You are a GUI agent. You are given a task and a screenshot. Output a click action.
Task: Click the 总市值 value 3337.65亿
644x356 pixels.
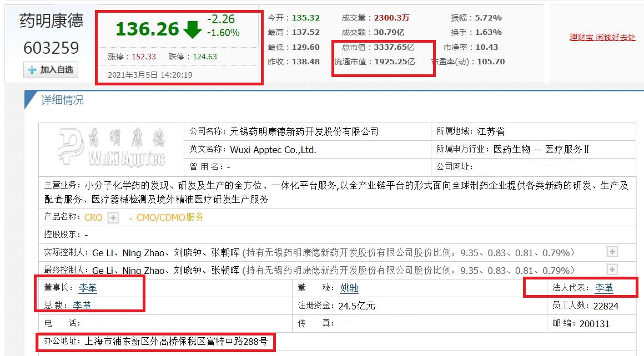pos(394,47)
